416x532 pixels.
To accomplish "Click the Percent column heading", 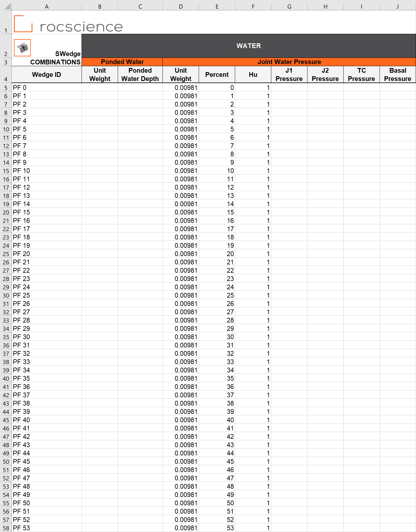I will tap(217, 74).
